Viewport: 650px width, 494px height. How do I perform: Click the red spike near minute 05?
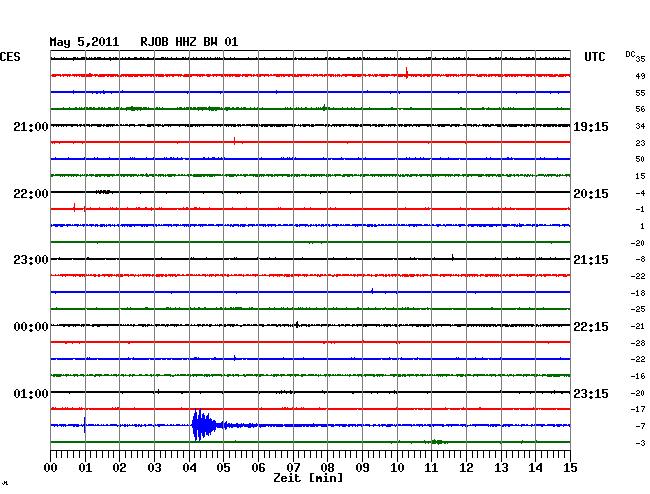click(x=235, y=141)
